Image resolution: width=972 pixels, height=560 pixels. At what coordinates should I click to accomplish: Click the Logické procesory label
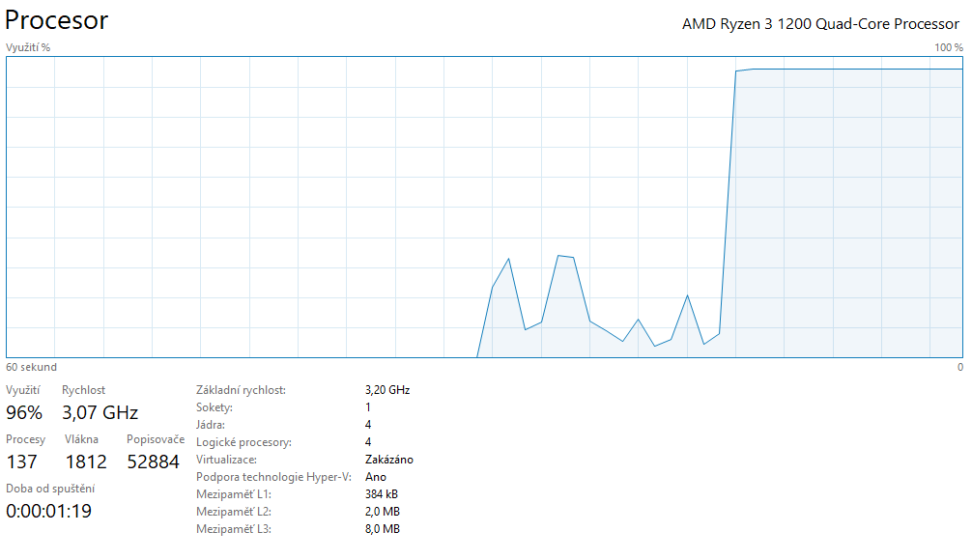pos(243,442)
